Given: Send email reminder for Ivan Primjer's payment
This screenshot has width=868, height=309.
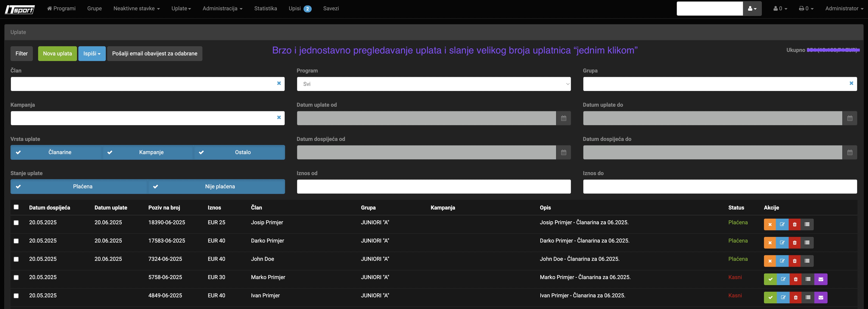Looking at the screenshot, I should click(x=821, y=297).
